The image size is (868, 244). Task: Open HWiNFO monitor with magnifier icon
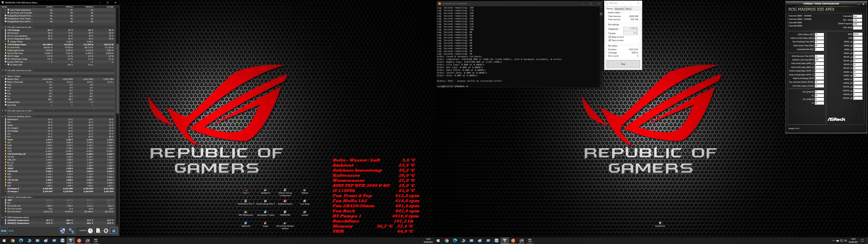[63, 231]
